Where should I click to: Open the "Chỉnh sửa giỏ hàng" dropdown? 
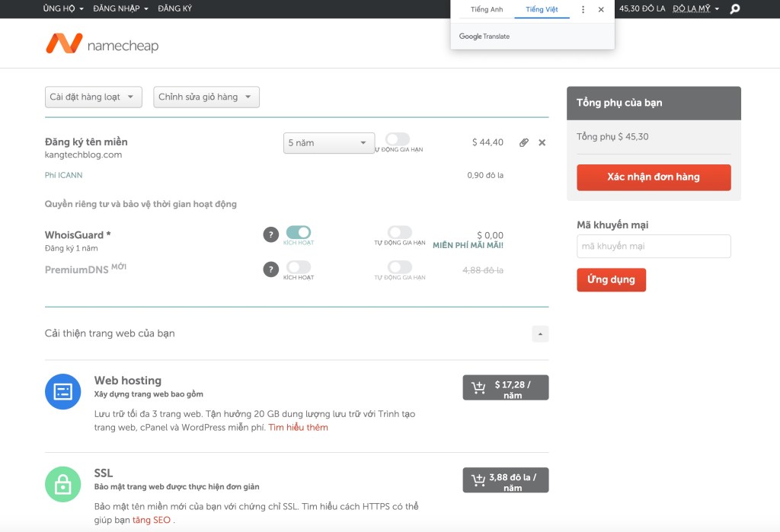206,97
